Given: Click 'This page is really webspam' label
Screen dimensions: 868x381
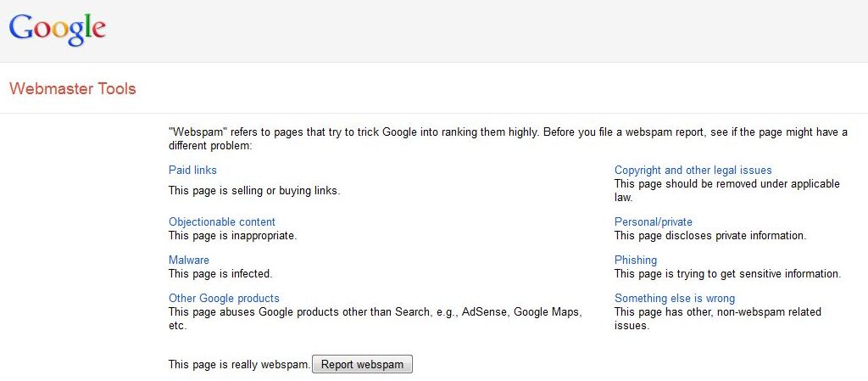Looking at the screenshot, I should click(240, 364).
